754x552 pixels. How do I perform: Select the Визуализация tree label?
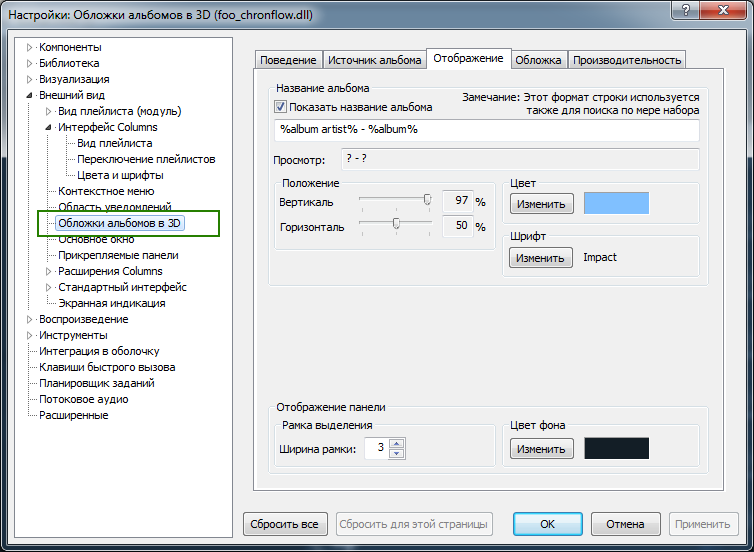click(74, 79)
